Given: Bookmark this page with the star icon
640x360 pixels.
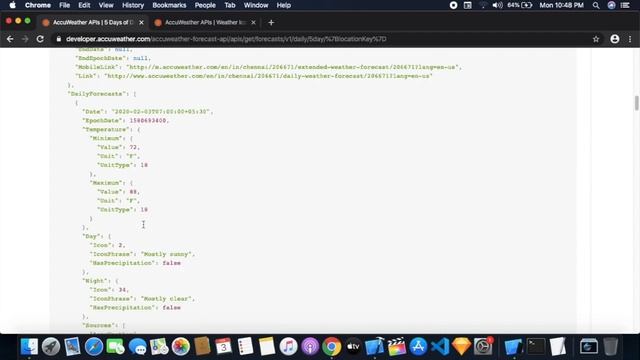Looking at the screenshot, I should [x=596, y=39].
